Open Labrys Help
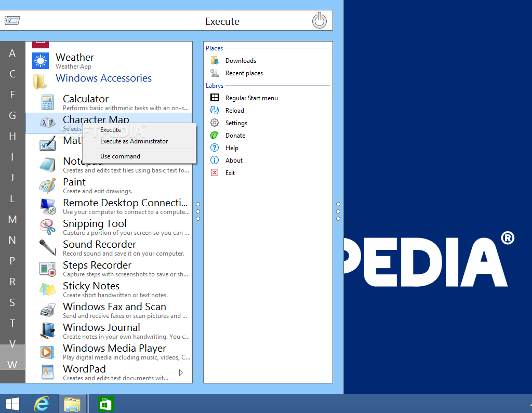532x413 pixels. [x=232, y=148]
